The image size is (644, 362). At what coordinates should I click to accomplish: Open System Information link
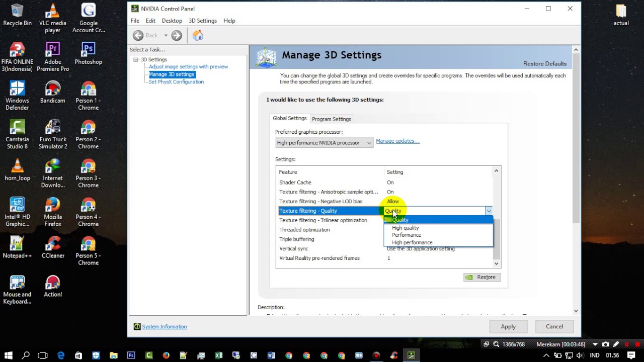coord(165,327)
